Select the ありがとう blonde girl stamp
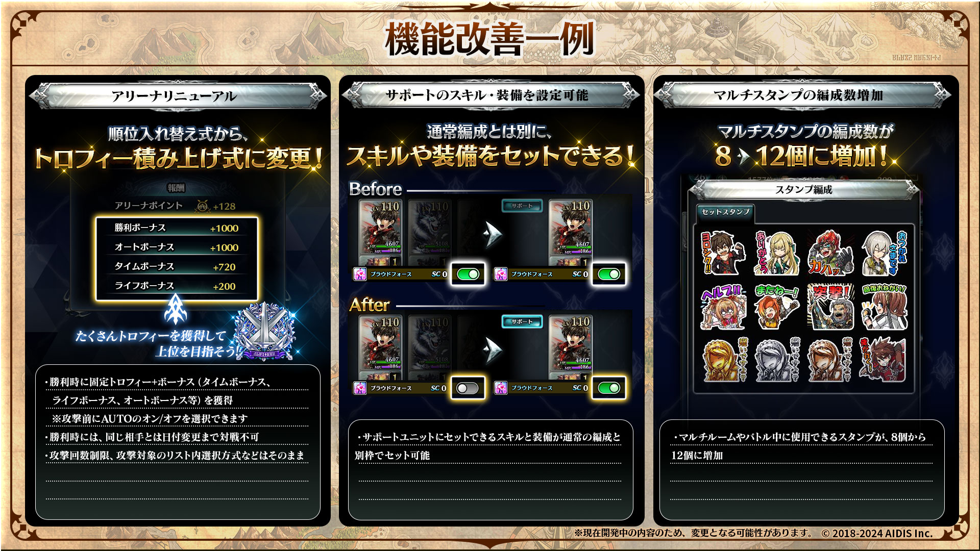The image size is (980, 551). click(777, 253)
